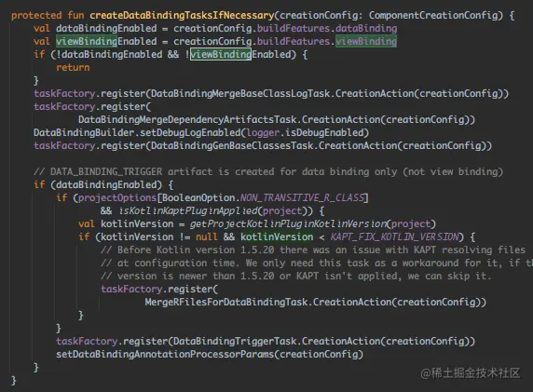533x392 pixels.
Task: Click logger.isDebugEnabled argument
Action: tap(305, 132)
